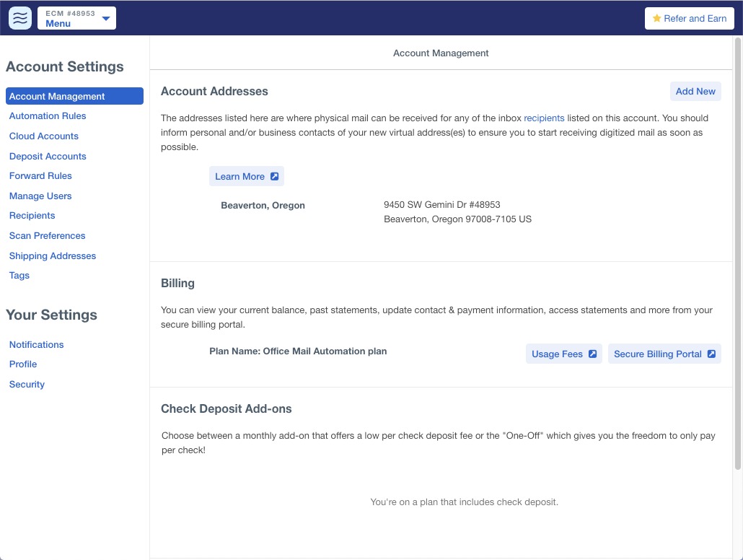Select Tags in the sidebar

[19, 276]
